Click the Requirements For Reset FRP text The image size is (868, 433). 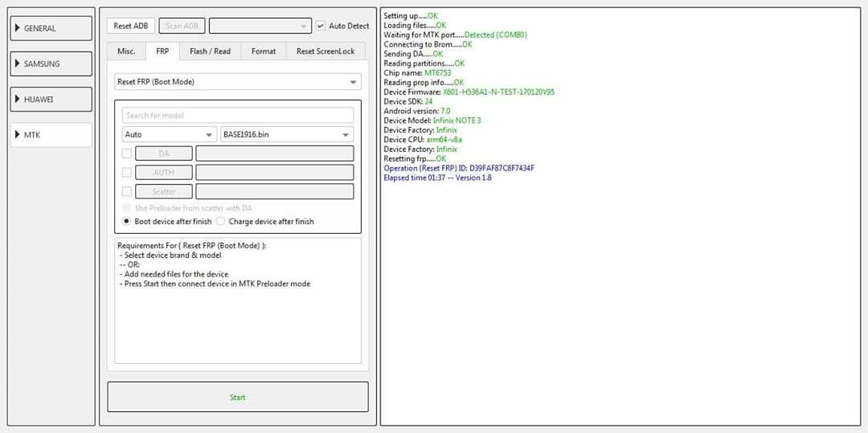[192, 246]
